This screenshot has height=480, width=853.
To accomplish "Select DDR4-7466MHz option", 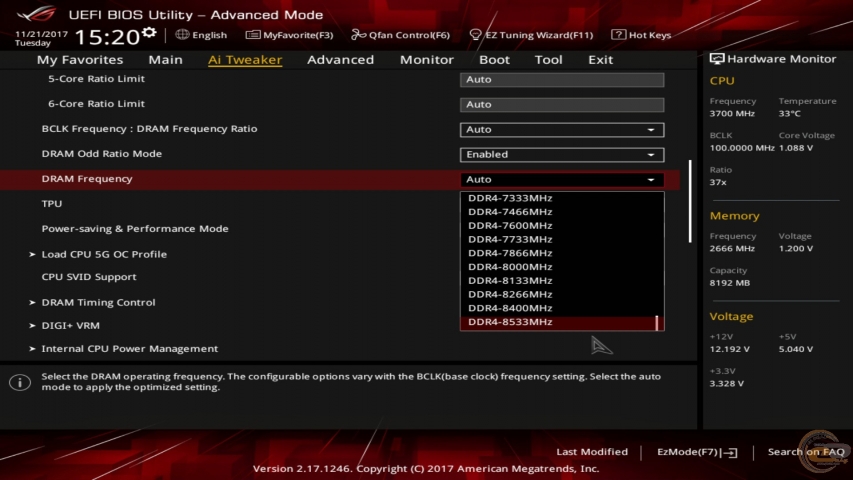I will (x=561, y=212).
